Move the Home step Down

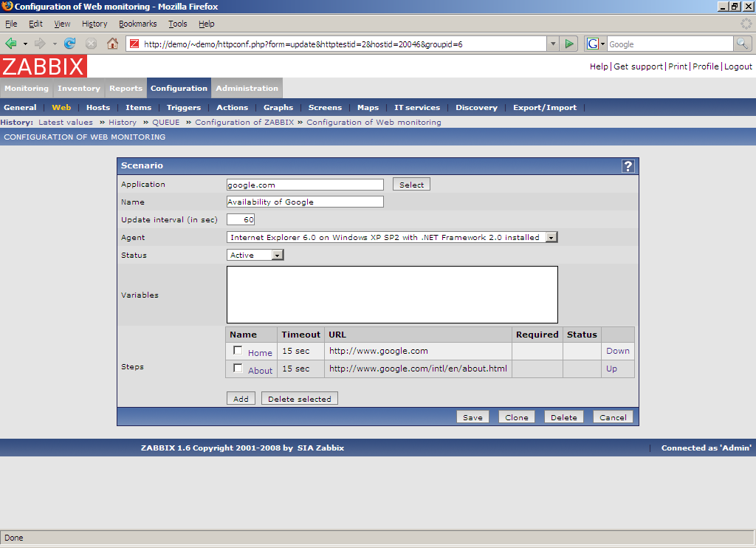[x=618, y=351]
